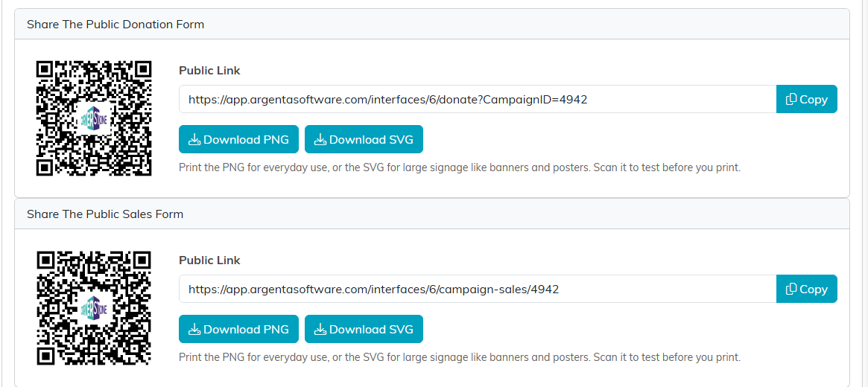Select the print hint text under donation downloads

coord(460,167)
